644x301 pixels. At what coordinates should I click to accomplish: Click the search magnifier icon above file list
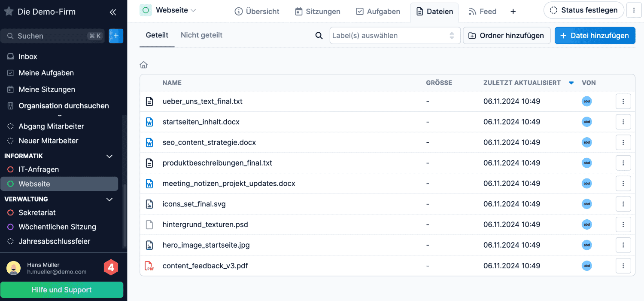(x=319, y=36)
